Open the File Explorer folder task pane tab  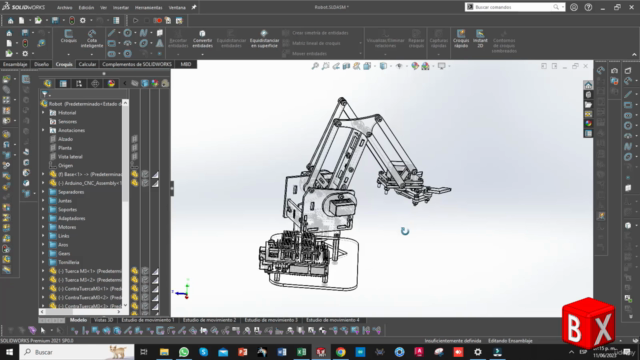click(588, 104)
